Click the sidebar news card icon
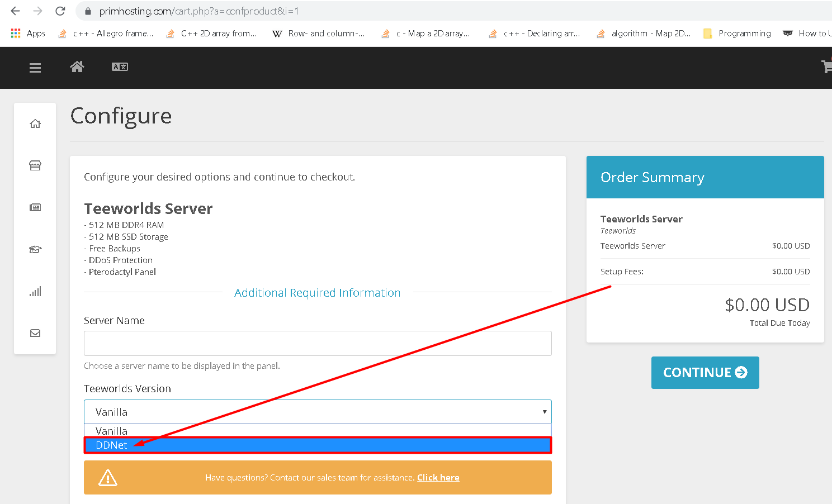The height and width of the screenshot is (504, 832). point(35,207)
